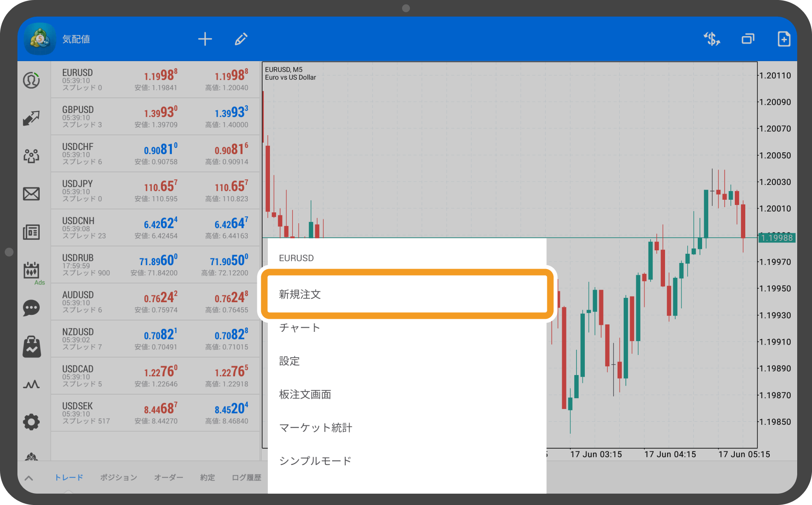Tap the MetaTrader app logo icon

click(x=40, y=39)
